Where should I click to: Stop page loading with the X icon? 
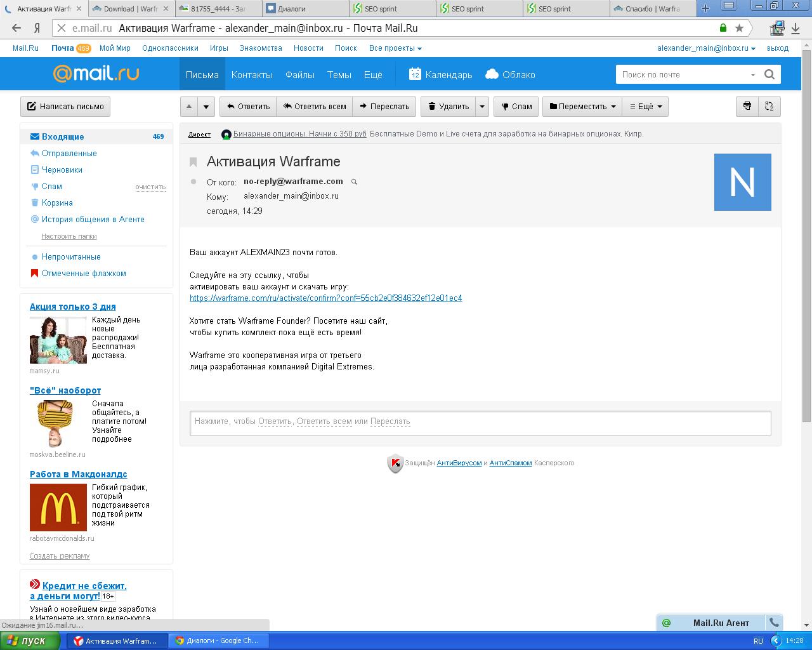pyautogui.click(x=61, y=28)
